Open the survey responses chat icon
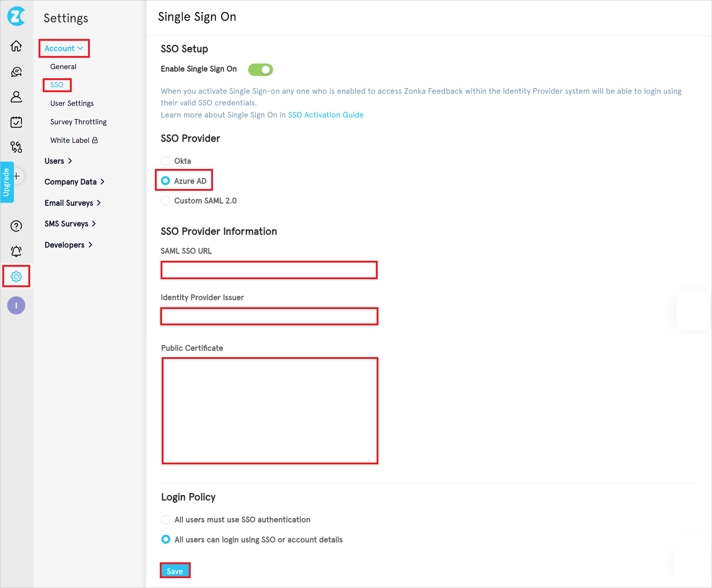Screen dimensions: 712x588 click(x=16, y=72)
